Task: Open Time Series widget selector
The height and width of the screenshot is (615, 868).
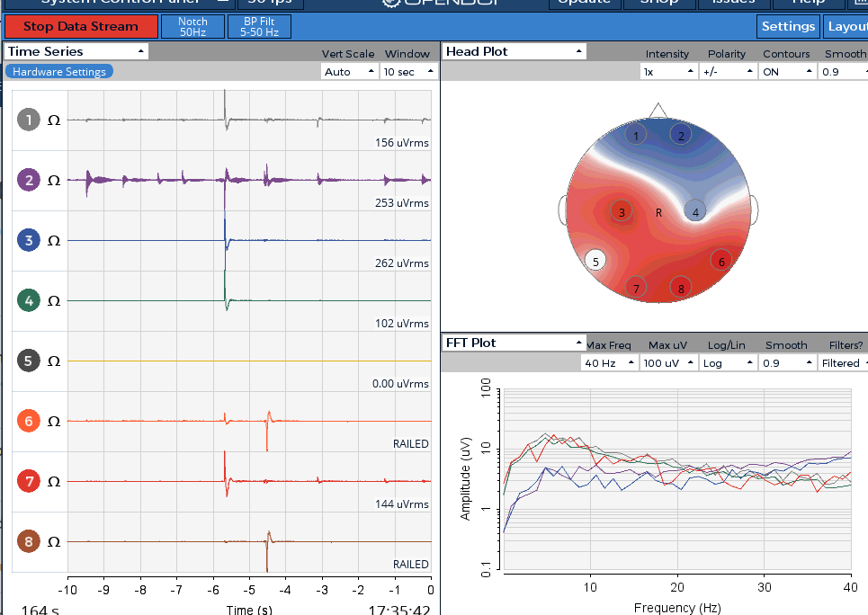Action: 76,51
